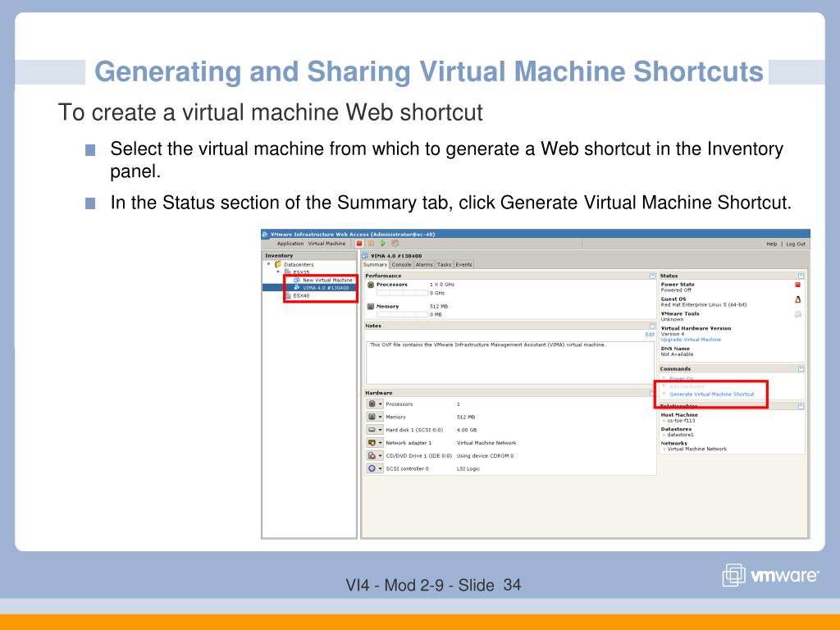Switch to the Console tab
Screen dimensions: 840x630
click(x=401, y=265)
